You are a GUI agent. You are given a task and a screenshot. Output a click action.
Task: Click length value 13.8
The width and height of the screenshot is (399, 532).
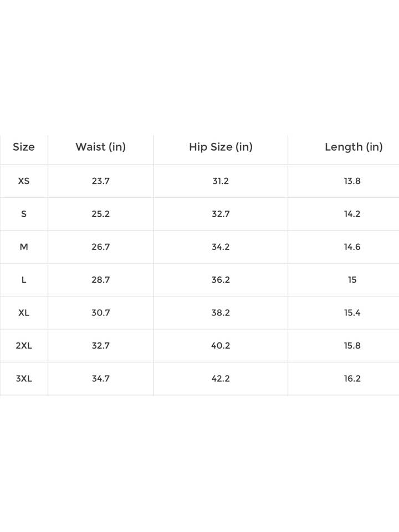click(x=352, y=181)
